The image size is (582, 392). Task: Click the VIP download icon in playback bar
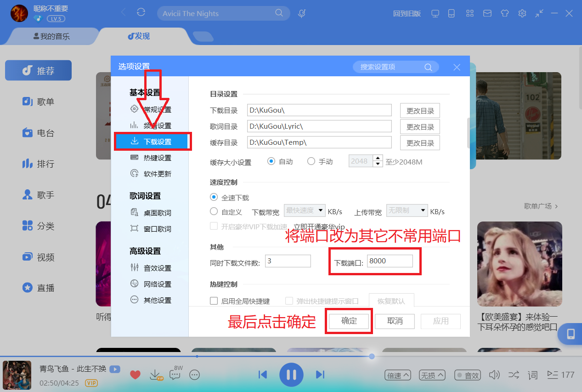tap(155, 375)
